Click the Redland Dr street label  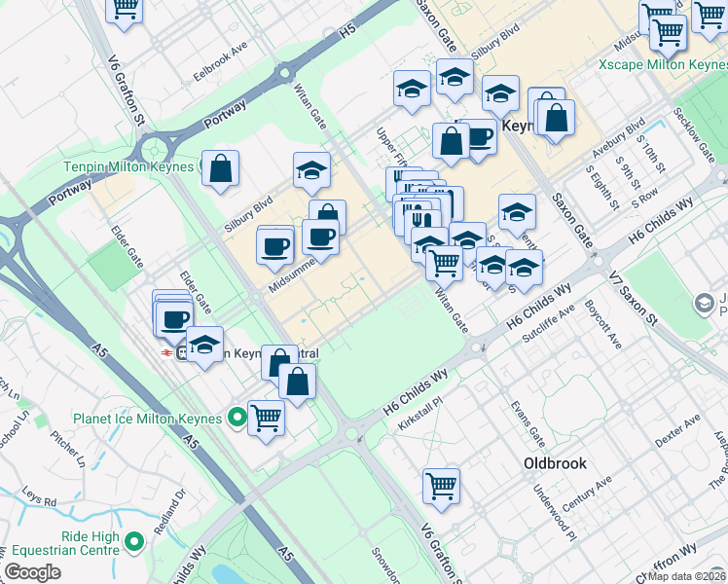[x=169, y=512]
